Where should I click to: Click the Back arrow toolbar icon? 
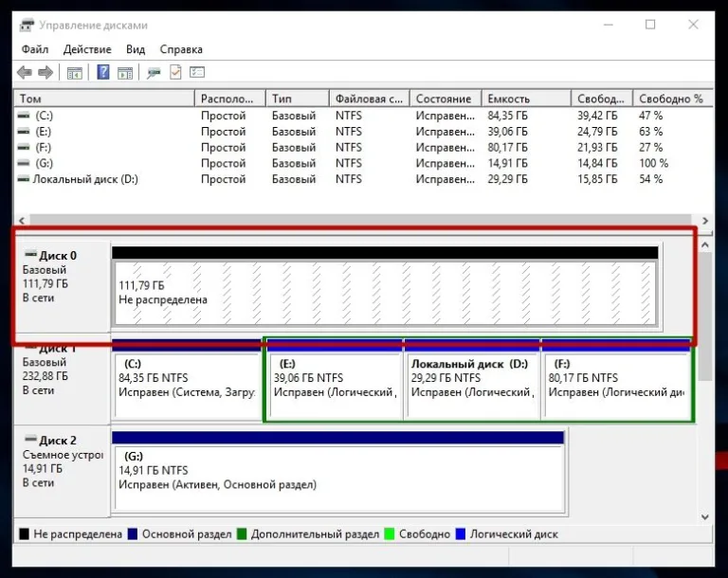point(24,72)
